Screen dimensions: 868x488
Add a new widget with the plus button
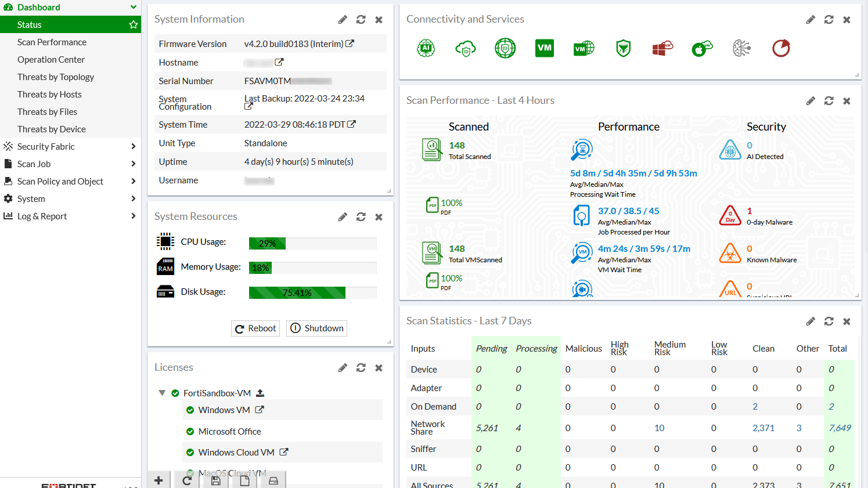click(x=159, y=480)
